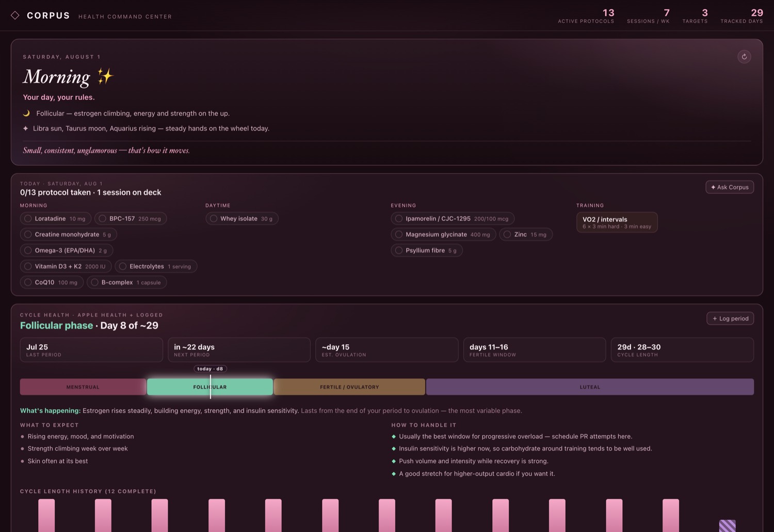Click the 3 Targets stat
The width and height of the screenshot is (774, 532).
[x=695, y=16]
